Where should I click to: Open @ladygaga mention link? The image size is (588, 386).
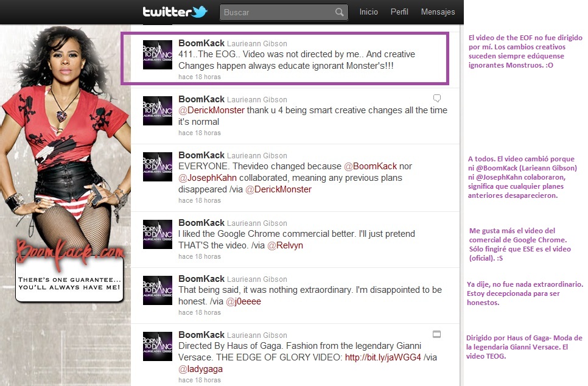coord(201,369)
